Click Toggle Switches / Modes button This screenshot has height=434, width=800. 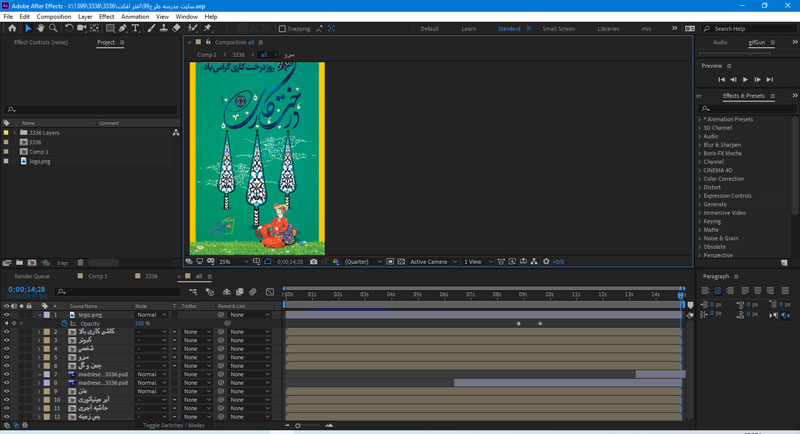(173, 425)
